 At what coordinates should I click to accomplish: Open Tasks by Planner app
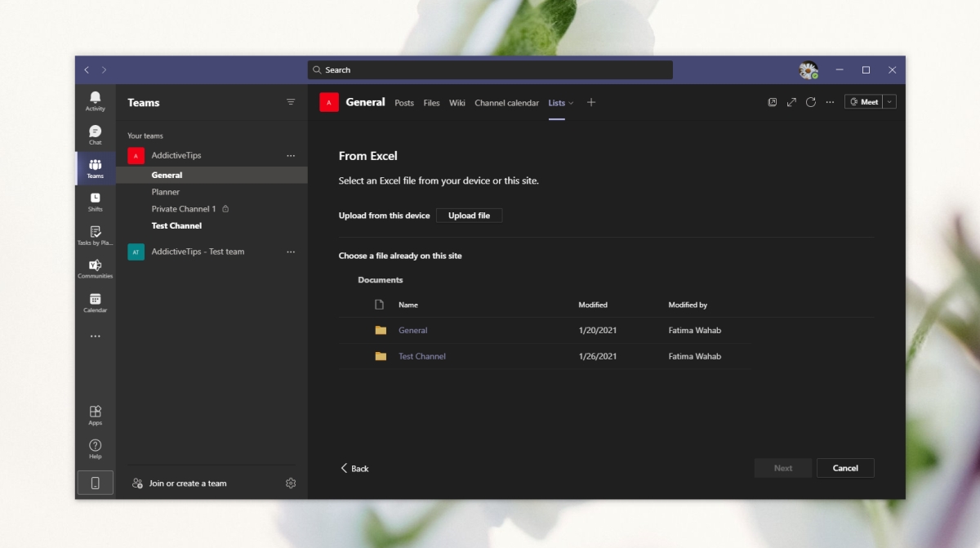click(96, 235)
